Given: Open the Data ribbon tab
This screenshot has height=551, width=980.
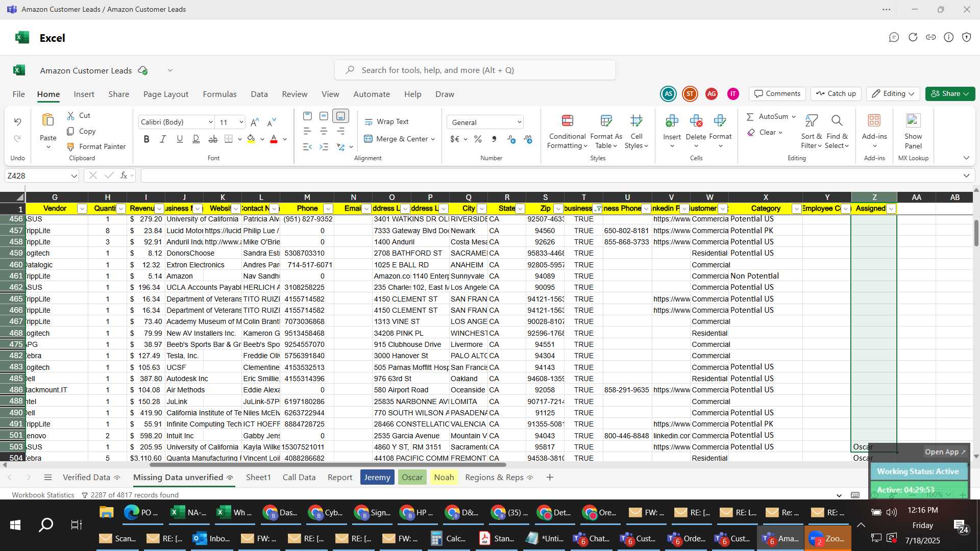Looking at the screenshot, I should (x=259, y=94).
